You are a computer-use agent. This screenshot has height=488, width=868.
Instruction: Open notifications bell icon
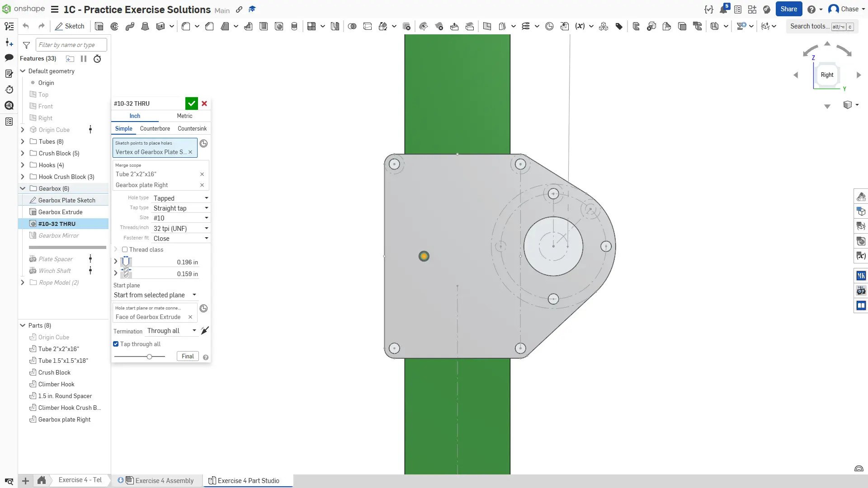point(723,9)
